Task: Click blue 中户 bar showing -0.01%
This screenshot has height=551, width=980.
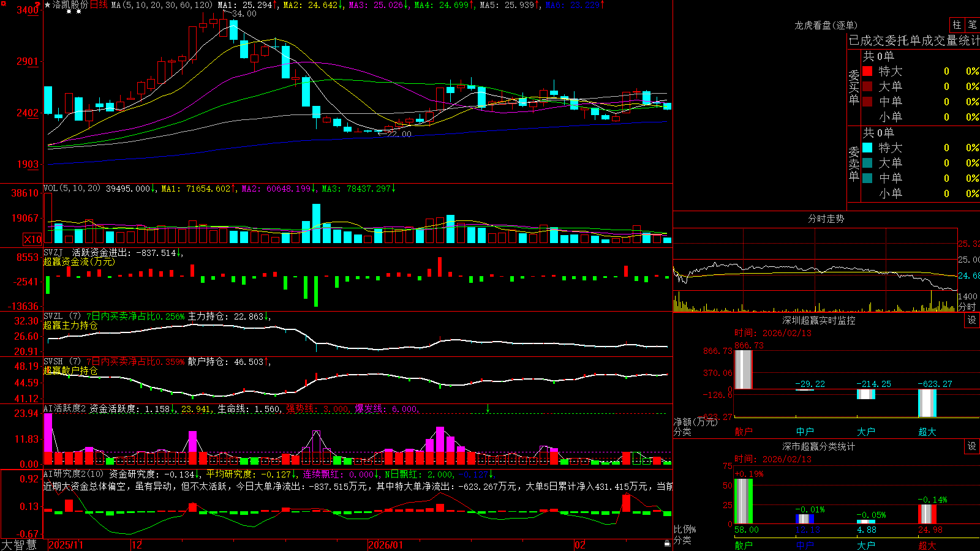Action: (x=805, y=519)
